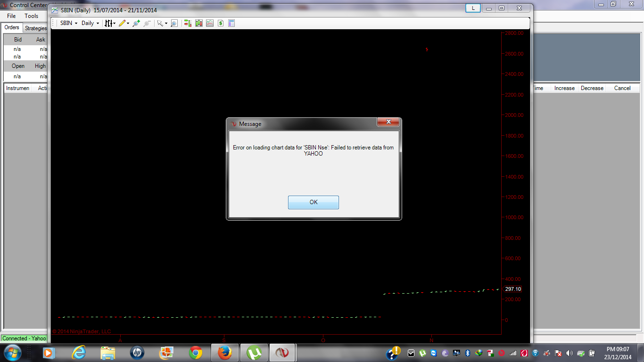Click the uTorrent tray icon
Viewport: 644px width, 362px height.
(422, 353)
